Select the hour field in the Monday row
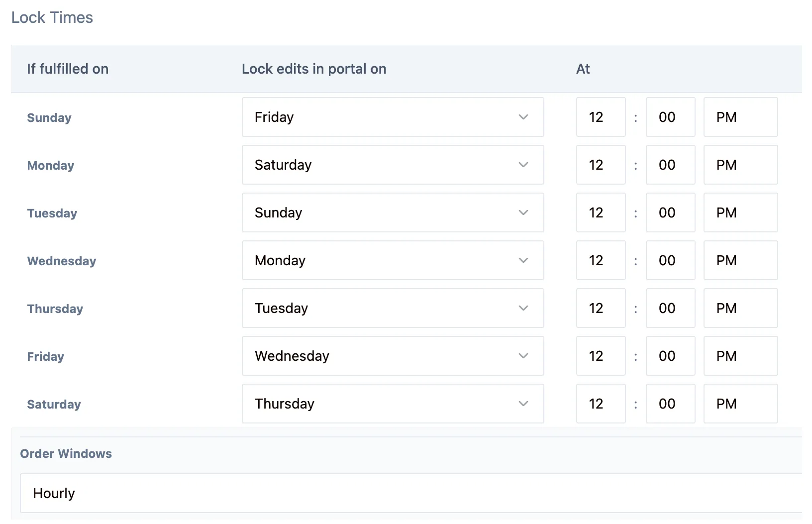Image resolution: width=812 pixels, height=524 pixels. pyautogui.click(x=601, y=165)
